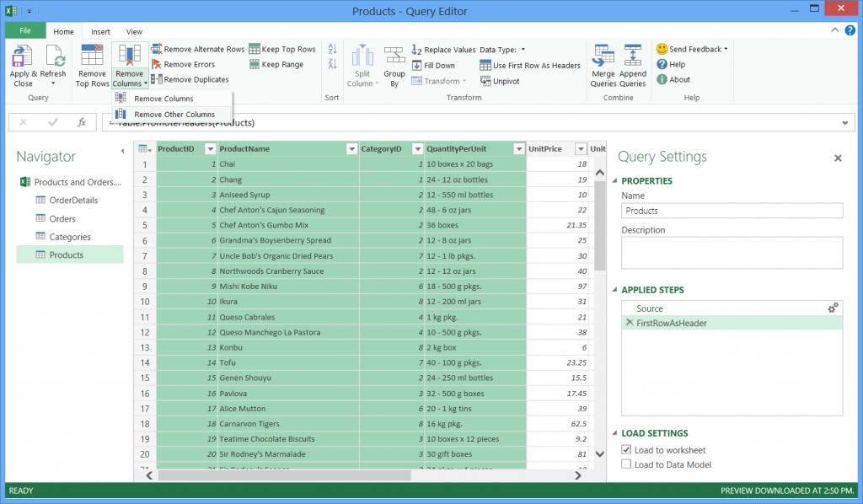This screenshot has width=863, height=504.
Task: Click Use First Row As Headers
Action: (530, 66)
